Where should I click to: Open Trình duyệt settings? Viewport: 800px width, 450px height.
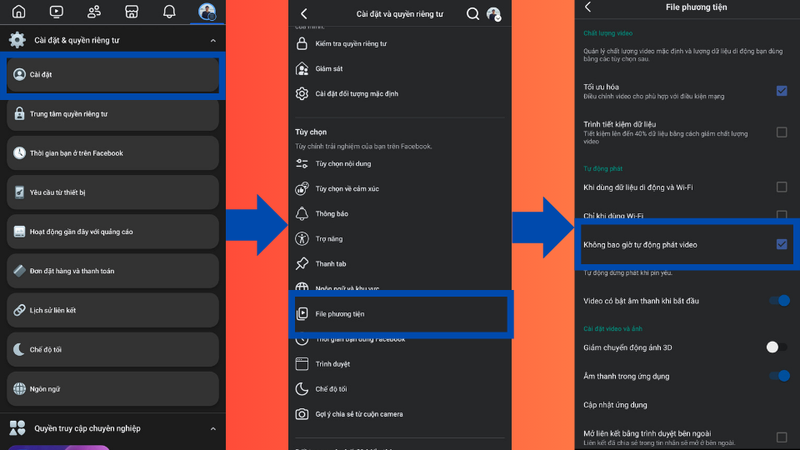point(400,364)
